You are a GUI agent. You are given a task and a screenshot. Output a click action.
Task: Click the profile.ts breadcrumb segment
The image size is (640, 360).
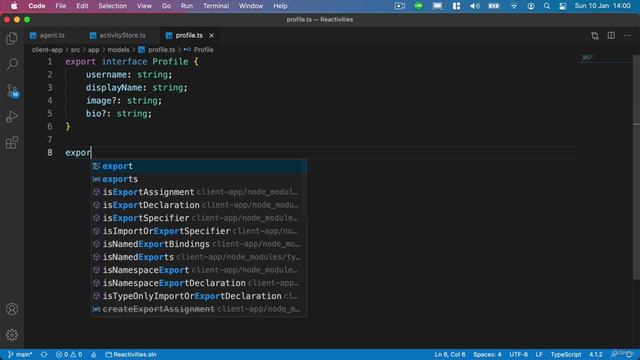[x=157, y=50]
